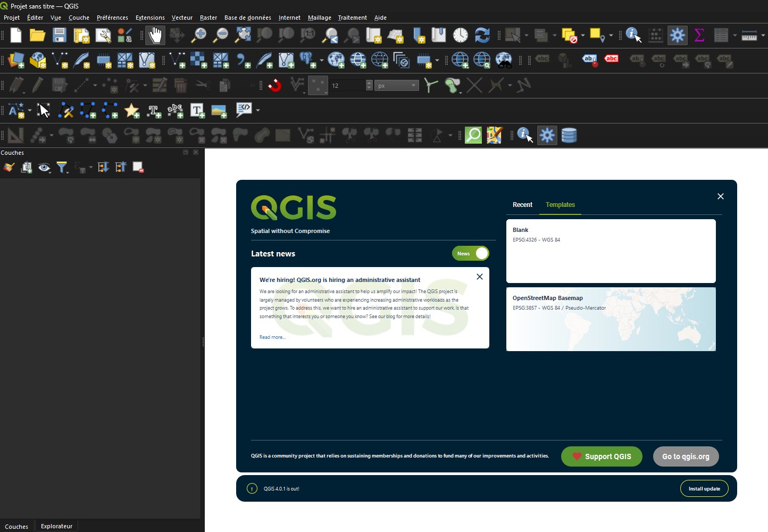Click the Support QGIS button
This screenshot has height=532, width=768.
pyautogui.click(x=602, y=456)
